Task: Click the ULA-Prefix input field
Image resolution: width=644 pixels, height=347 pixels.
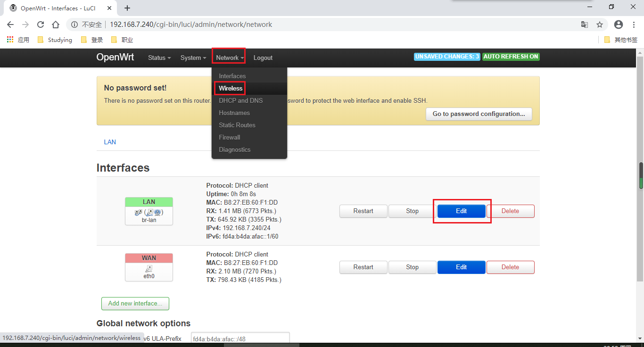Action: 240,339
